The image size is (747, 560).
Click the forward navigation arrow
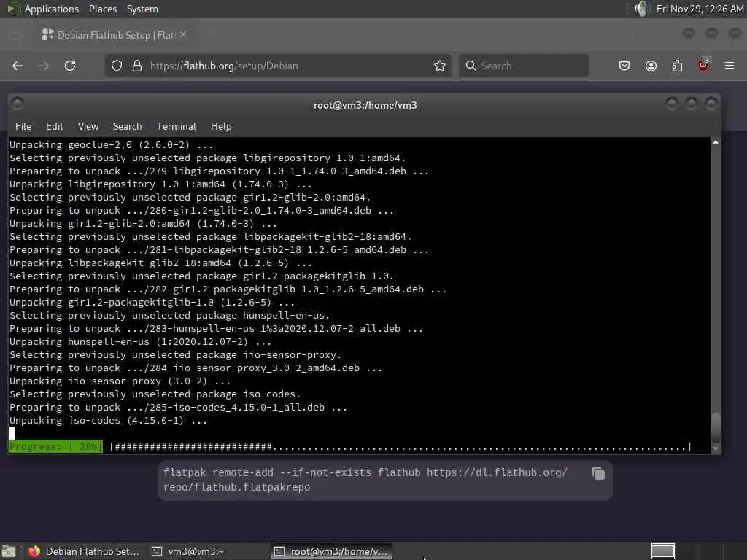click(x=43, y=66)
